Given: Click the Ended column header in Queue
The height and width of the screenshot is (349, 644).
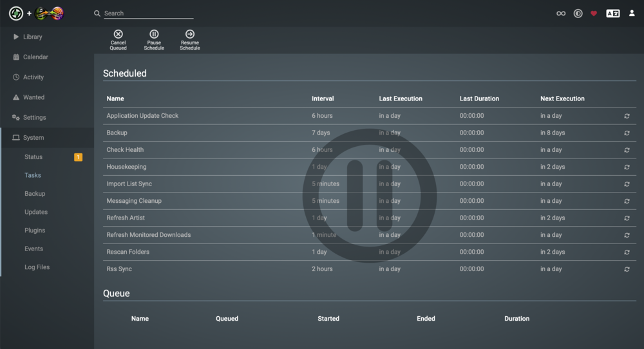Looking at the screenshot, I should coord(426,319).
